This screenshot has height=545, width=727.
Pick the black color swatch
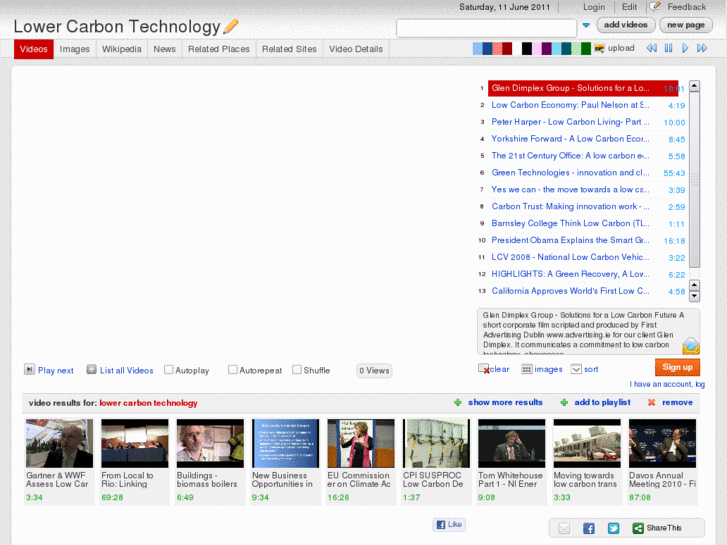(527, 48)
